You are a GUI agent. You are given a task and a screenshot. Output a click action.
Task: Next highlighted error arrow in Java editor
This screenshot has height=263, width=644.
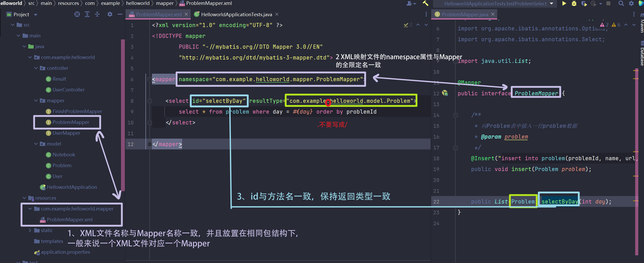pos(634,25)
